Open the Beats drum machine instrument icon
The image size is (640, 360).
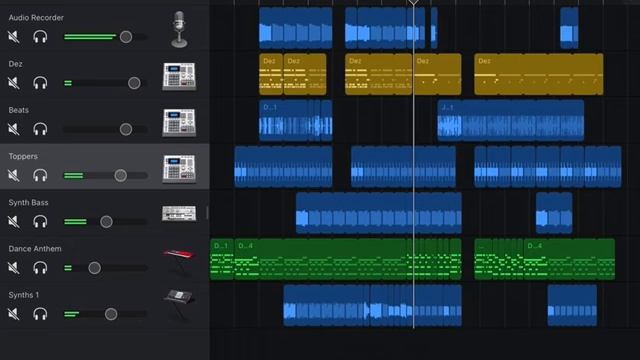(x=179, y=122)
